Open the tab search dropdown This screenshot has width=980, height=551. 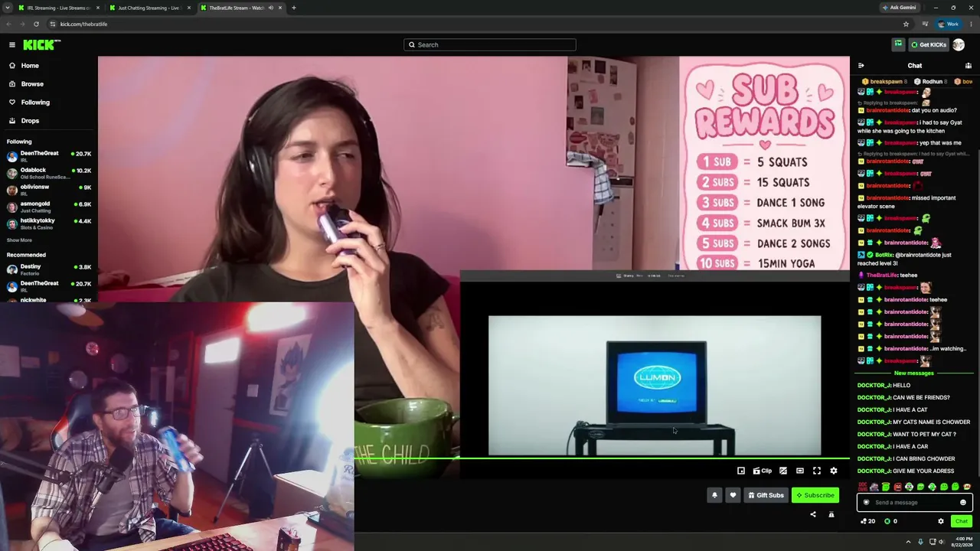click(x=8, y=8)
